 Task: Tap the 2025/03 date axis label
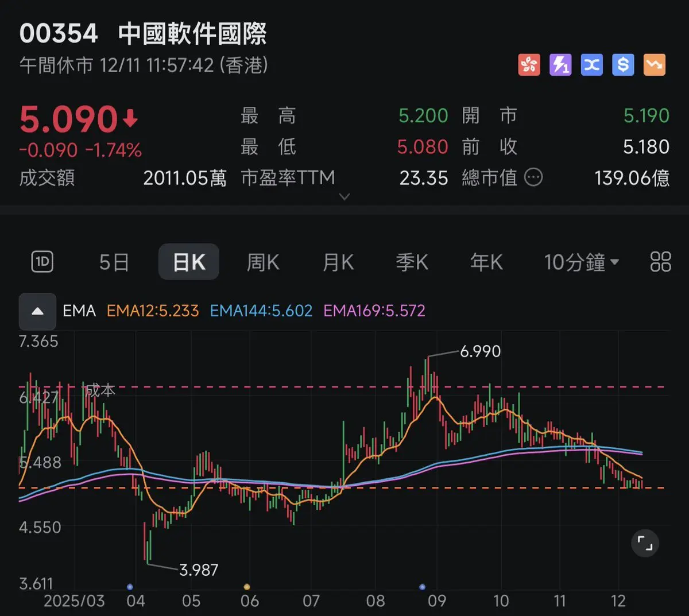[x=74, y=601]
